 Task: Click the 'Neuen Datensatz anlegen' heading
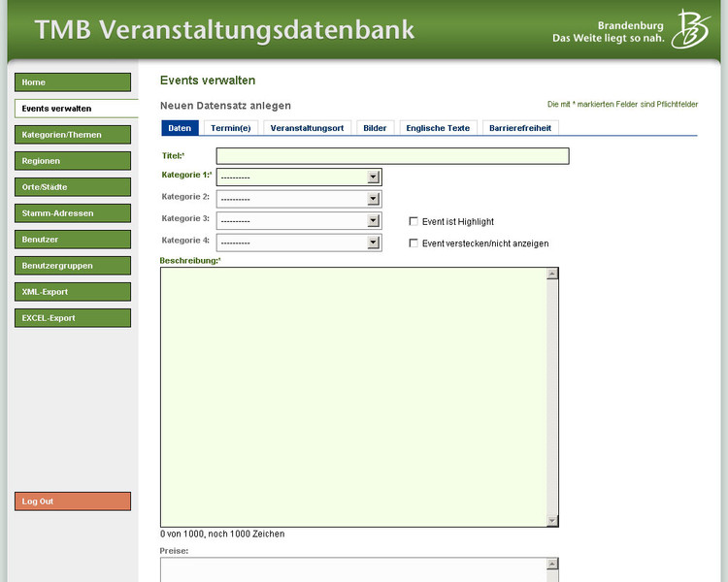coord(225,106)
